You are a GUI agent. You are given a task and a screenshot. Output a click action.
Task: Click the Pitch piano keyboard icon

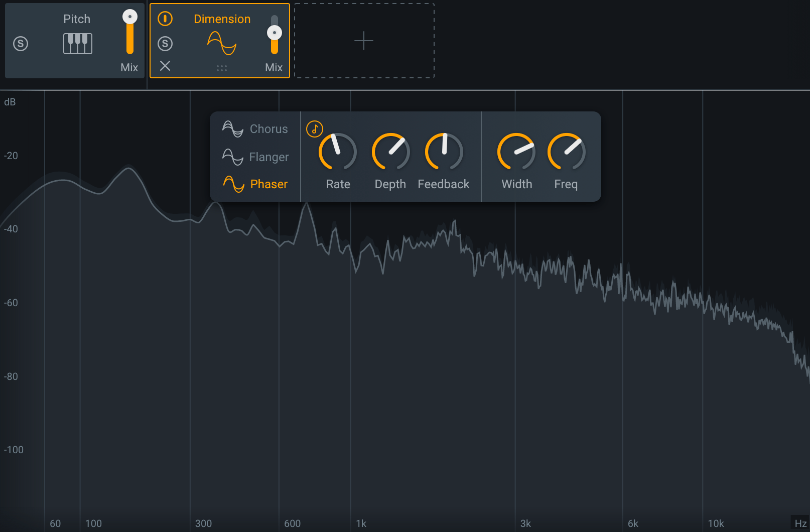78,44
